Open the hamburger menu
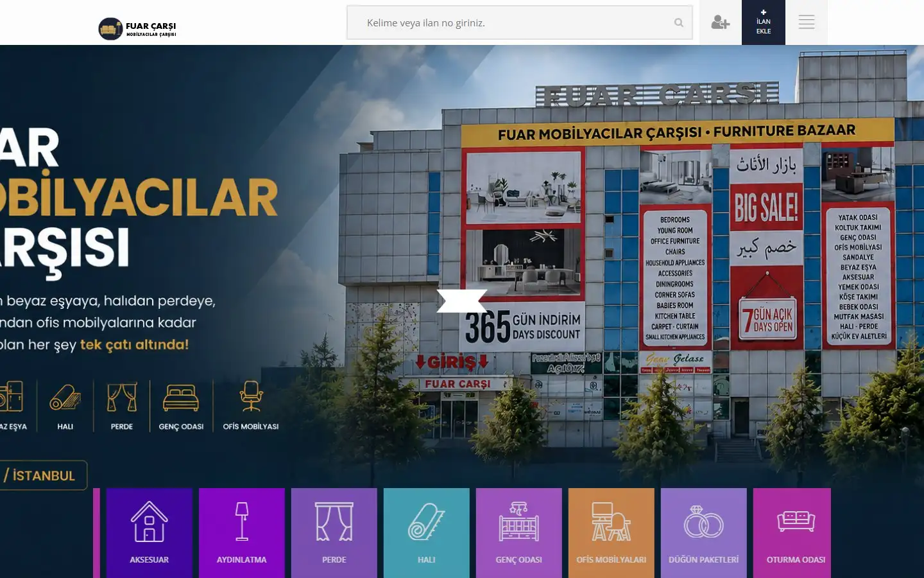This screenshot has height=578, width=924. point(807,22)
